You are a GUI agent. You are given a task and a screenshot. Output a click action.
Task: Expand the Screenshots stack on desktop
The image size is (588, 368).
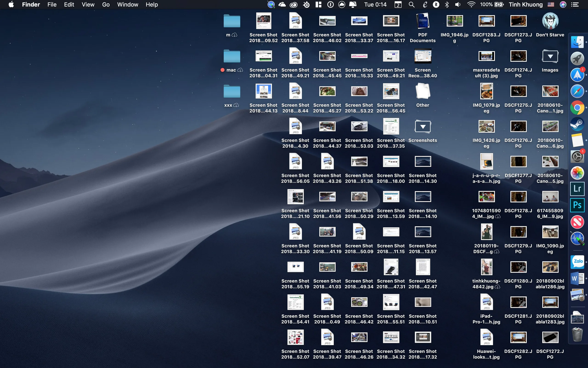click(x=423, y=127)
